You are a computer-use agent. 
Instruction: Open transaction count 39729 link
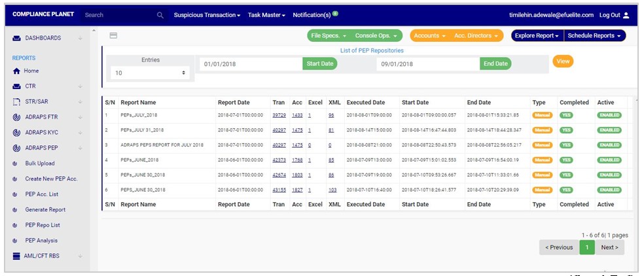pyautogui.click(x=279, y=115)
